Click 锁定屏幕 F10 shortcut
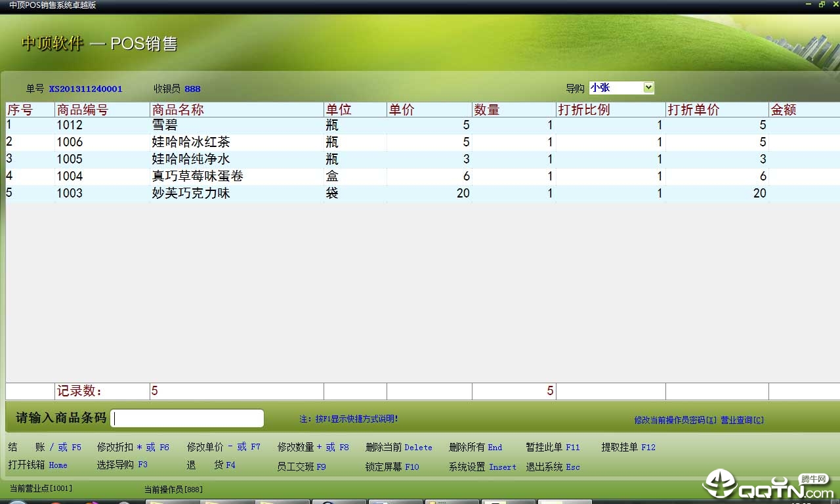840x504 pixels. coord(392,467)
